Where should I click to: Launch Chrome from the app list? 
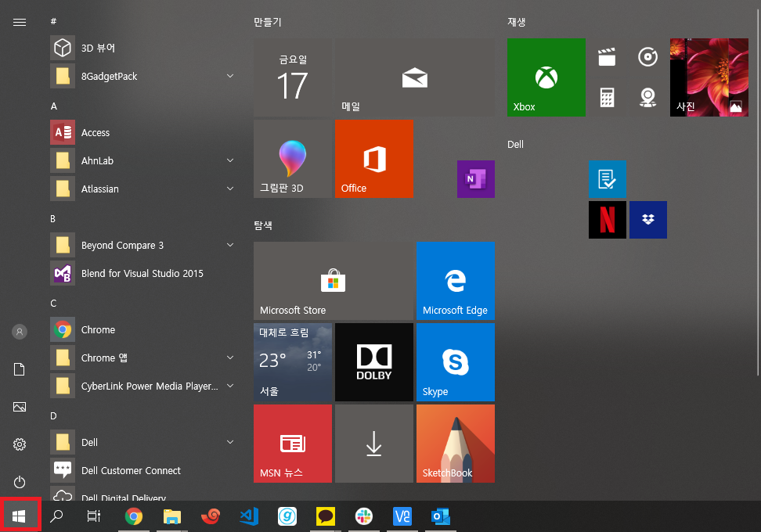(x=143, y=330)
